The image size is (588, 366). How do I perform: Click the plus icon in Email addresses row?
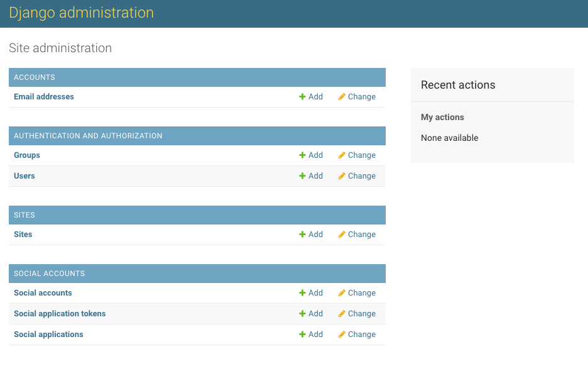coord(302,97)
